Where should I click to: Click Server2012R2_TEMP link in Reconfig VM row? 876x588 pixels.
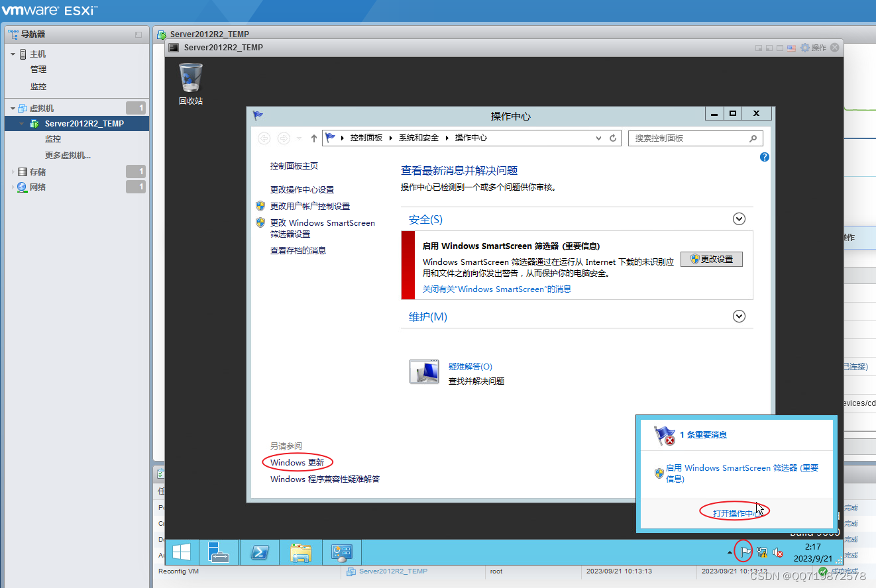click(x=393, y=571)
